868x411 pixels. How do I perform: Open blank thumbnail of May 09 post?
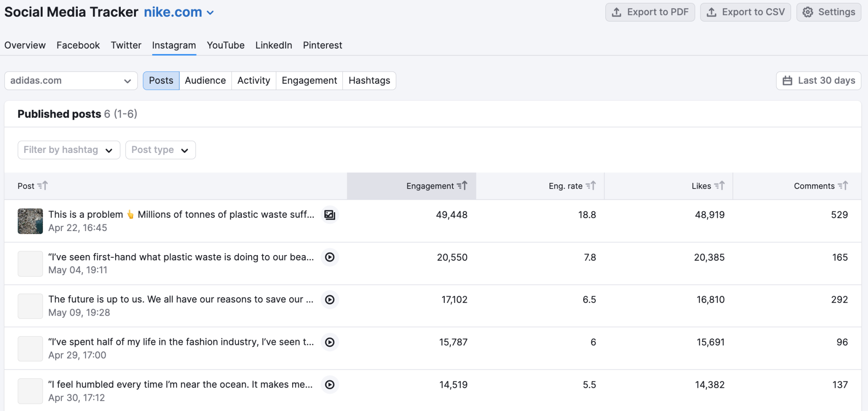pyautogui.click(x=30, y=306)
